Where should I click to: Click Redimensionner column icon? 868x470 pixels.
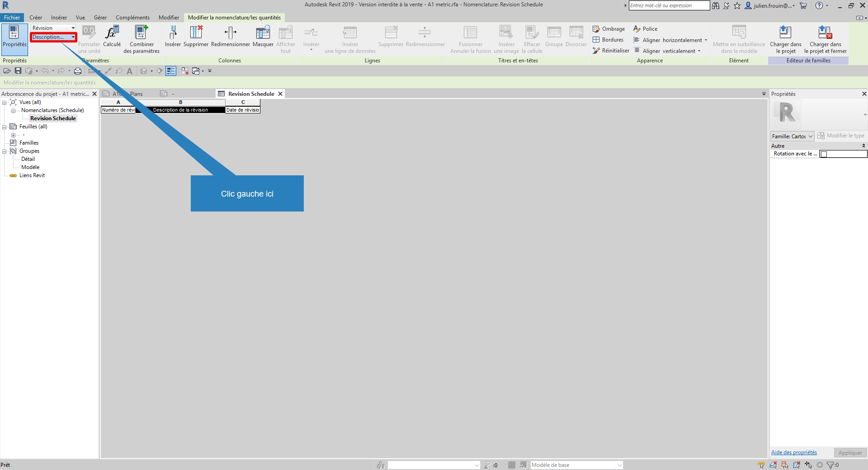click(230, 33)
